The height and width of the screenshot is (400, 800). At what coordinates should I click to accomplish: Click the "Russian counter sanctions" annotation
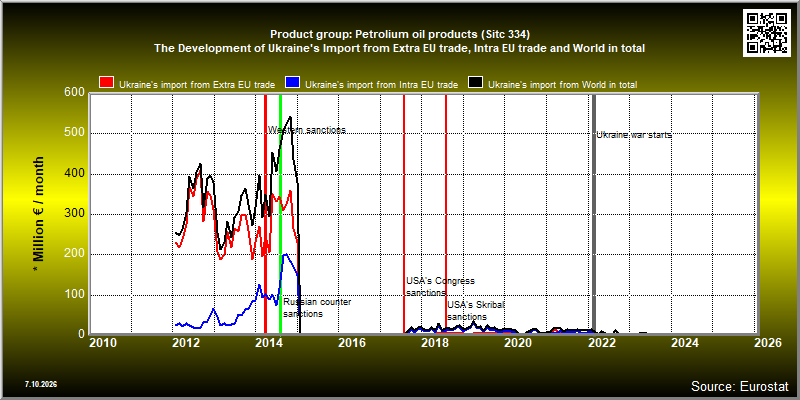(317, 308)
